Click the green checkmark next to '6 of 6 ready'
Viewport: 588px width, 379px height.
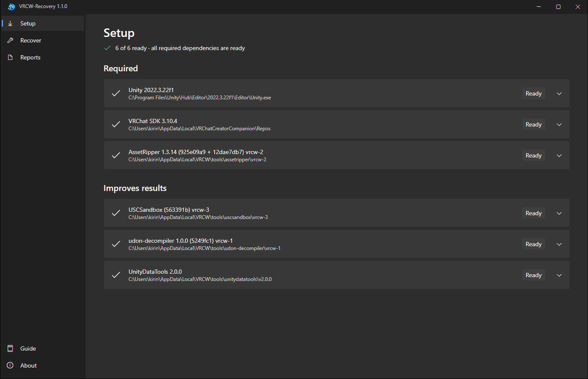pyautogui.click(x=107, y=48)
